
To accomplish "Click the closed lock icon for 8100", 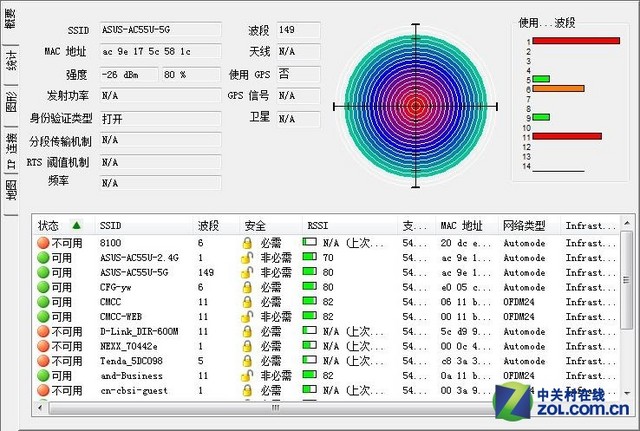I will (x=247, y=243).
